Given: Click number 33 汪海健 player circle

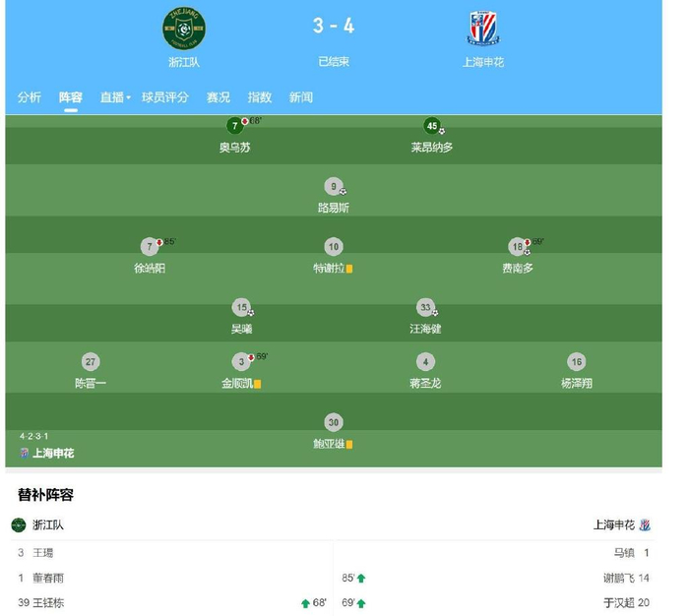Looking at the screenshot, I should [424, 307].
